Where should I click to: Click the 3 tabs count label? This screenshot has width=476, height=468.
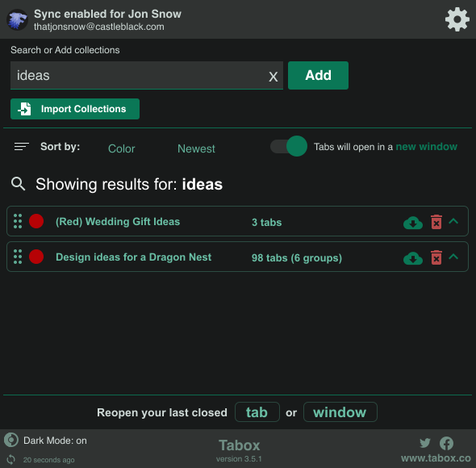(x=266, y=223)
